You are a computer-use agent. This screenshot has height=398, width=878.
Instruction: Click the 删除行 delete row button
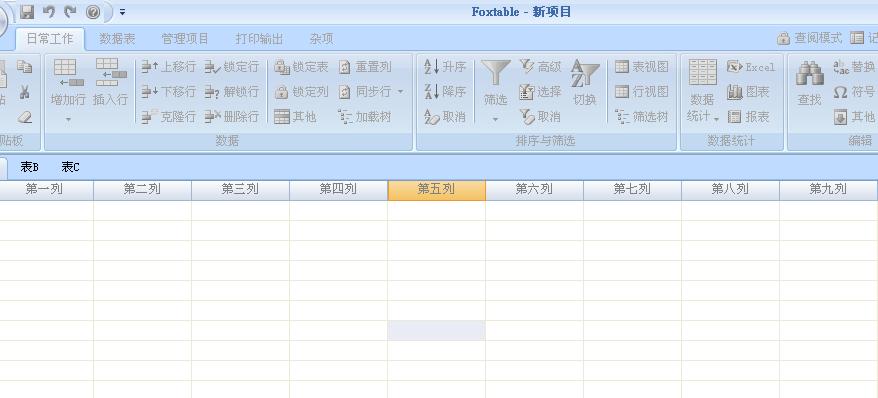pyautogui.click(x=231, y=116)
